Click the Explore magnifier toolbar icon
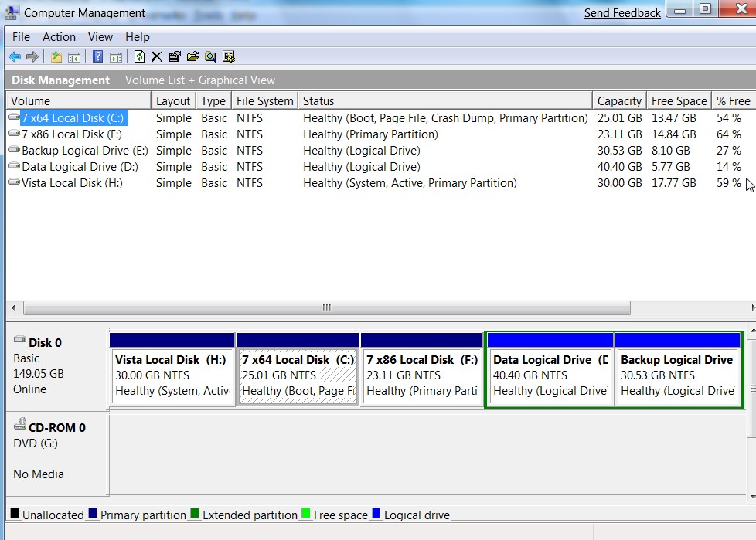The height and width of the screenshot is (540, 756). pos(211,57)
